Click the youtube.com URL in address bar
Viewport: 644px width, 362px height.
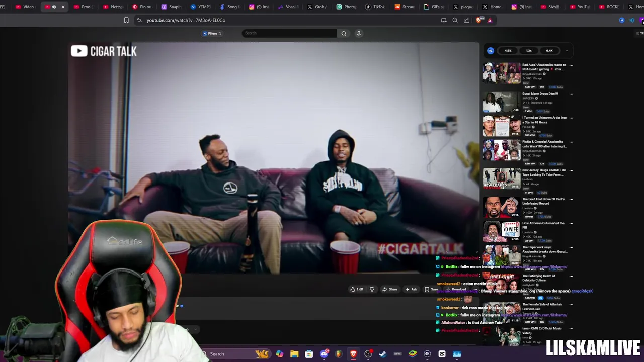click(186, 20)
